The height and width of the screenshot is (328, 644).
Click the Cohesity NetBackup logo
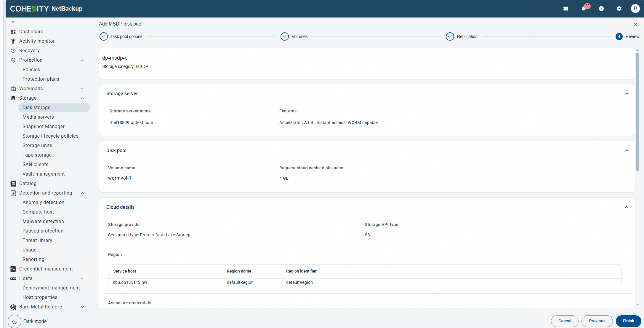47,9
